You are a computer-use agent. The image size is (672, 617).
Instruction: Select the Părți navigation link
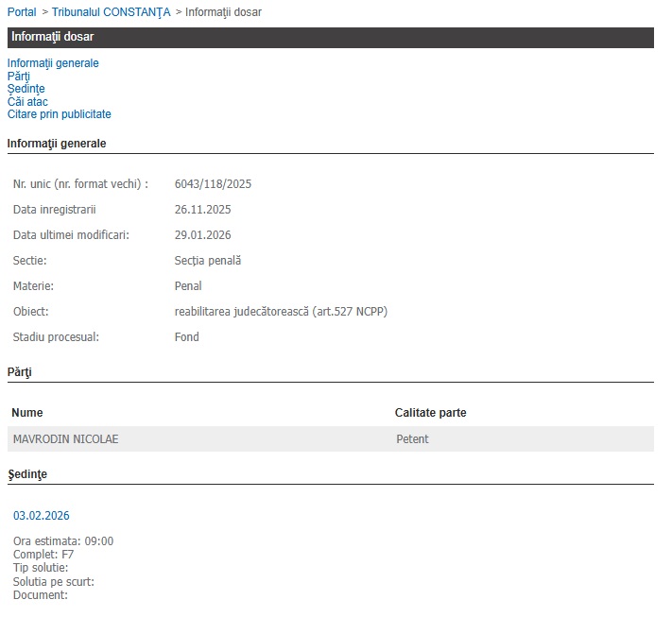[19, 77]
